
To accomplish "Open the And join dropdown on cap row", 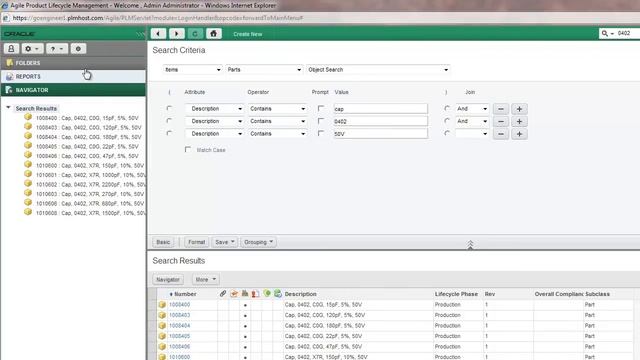I will (x=472, y=109).
